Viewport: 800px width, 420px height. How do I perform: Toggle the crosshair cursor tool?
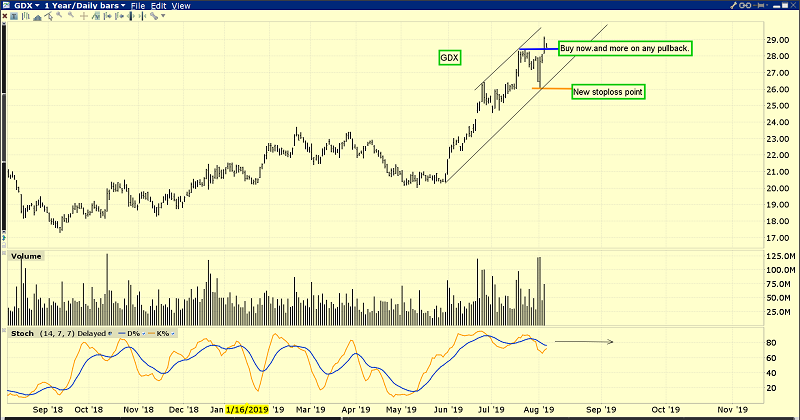click(84, 16)
